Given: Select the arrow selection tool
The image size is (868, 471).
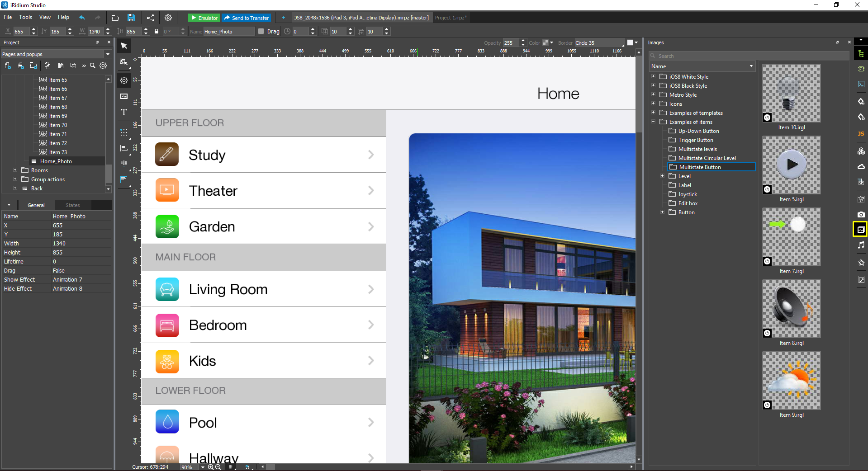Looking at the screenshot, I should coord(123,46).
